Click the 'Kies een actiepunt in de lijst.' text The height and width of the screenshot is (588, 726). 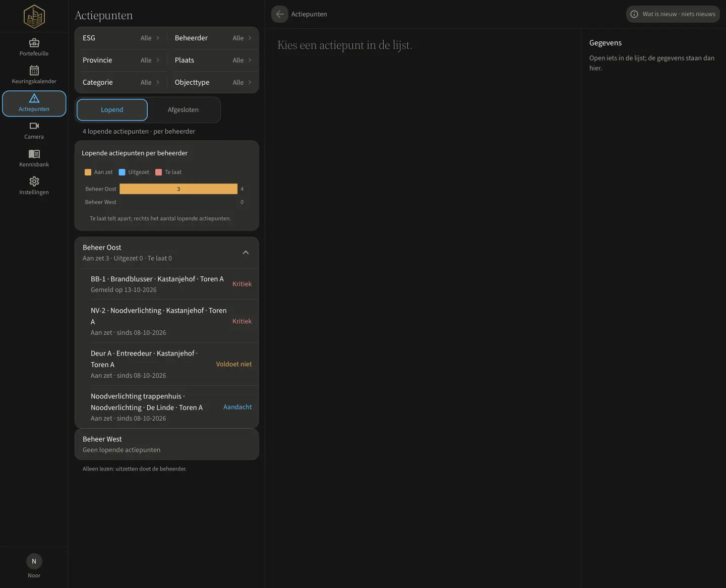click(x=345, y=45)
